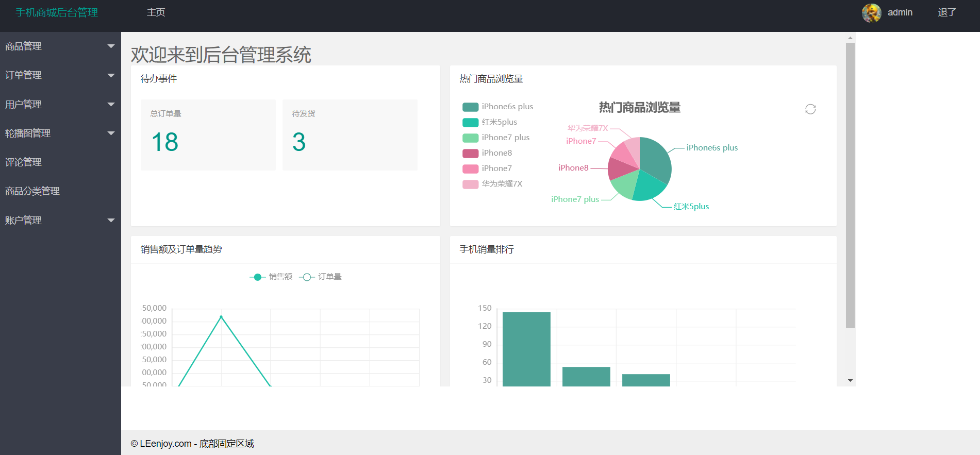Viewport: 980px width, 455px height.
Task: Toggle 红米5plus legend swatch
Action: click(x=470, y=123)
